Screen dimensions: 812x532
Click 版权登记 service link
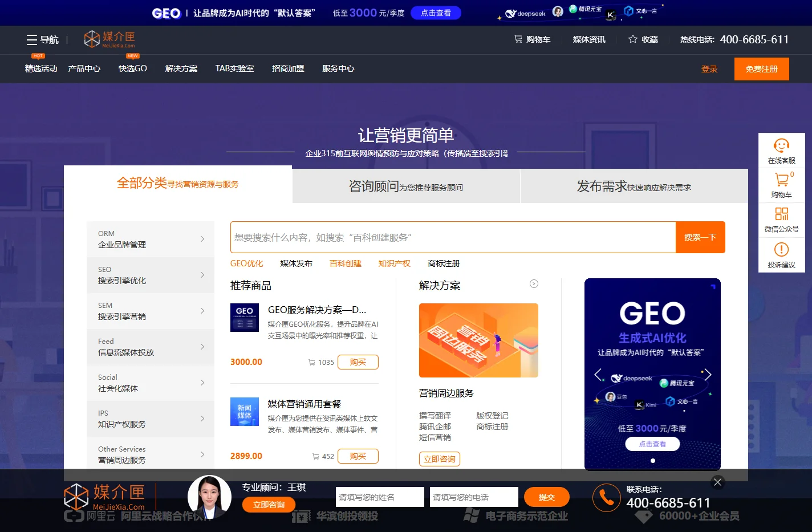click(492, 416)
